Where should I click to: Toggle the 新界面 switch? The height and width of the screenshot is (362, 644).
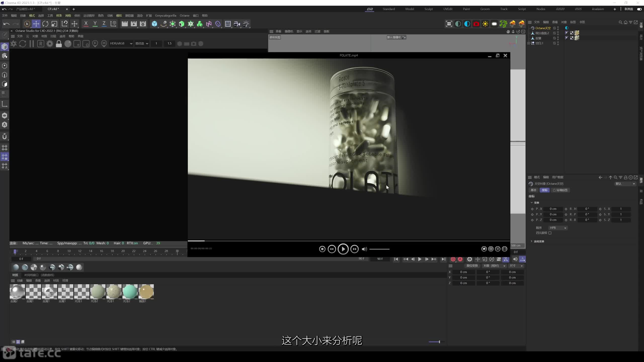(639, 9)
